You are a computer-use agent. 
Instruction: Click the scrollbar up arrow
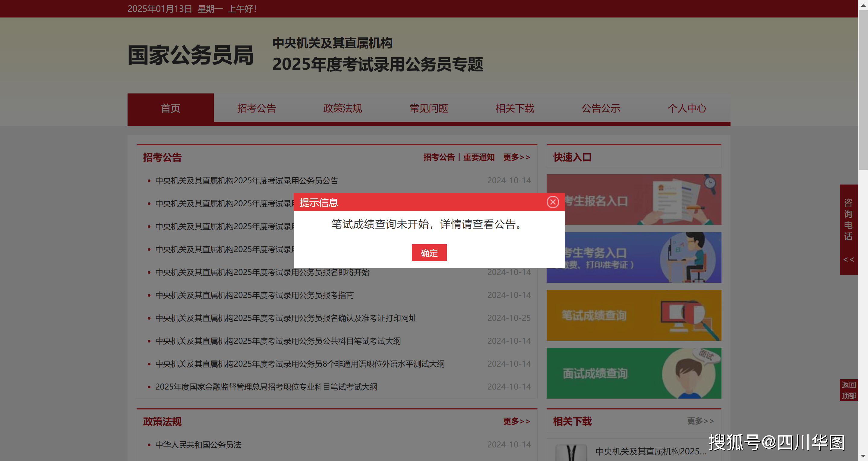pos(863,5)
